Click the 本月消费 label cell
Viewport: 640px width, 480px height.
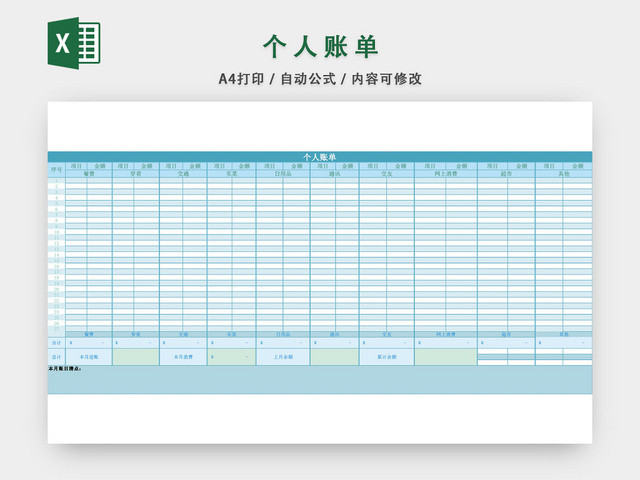(x=183, y=357)
